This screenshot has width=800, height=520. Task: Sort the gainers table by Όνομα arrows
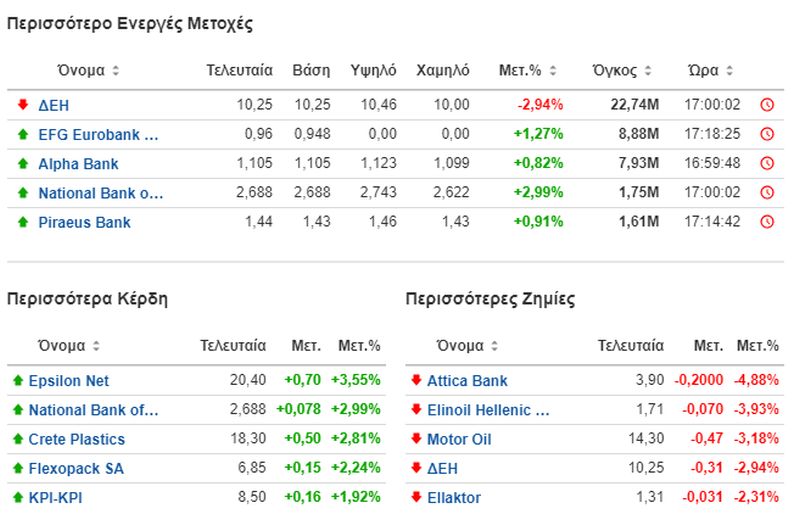96,346
